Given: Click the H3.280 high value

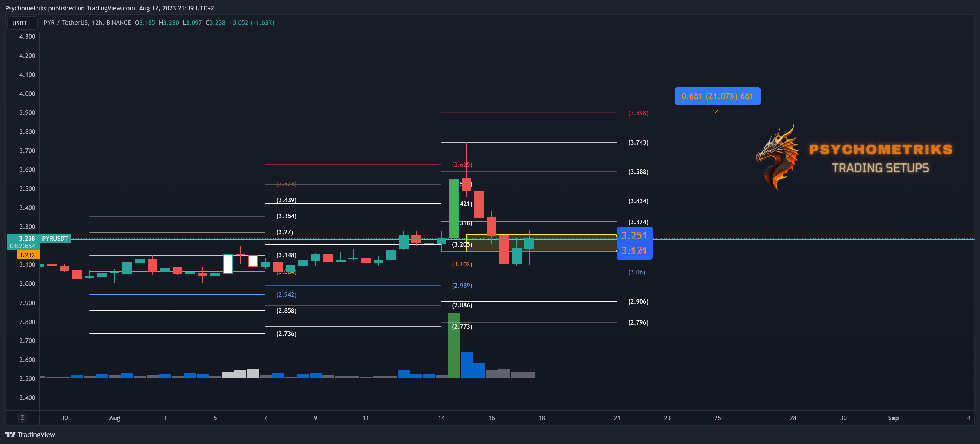Looking at the screenshot, I should [x=169, y=23].
